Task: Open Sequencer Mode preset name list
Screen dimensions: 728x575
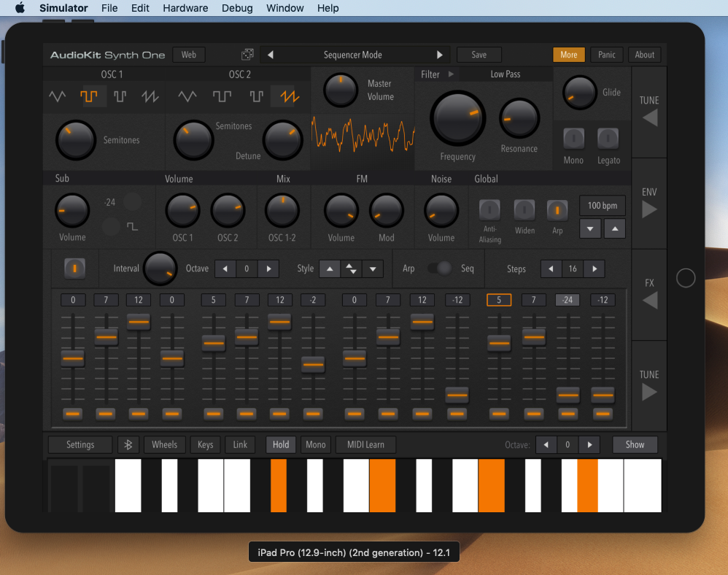Action: 352,55
